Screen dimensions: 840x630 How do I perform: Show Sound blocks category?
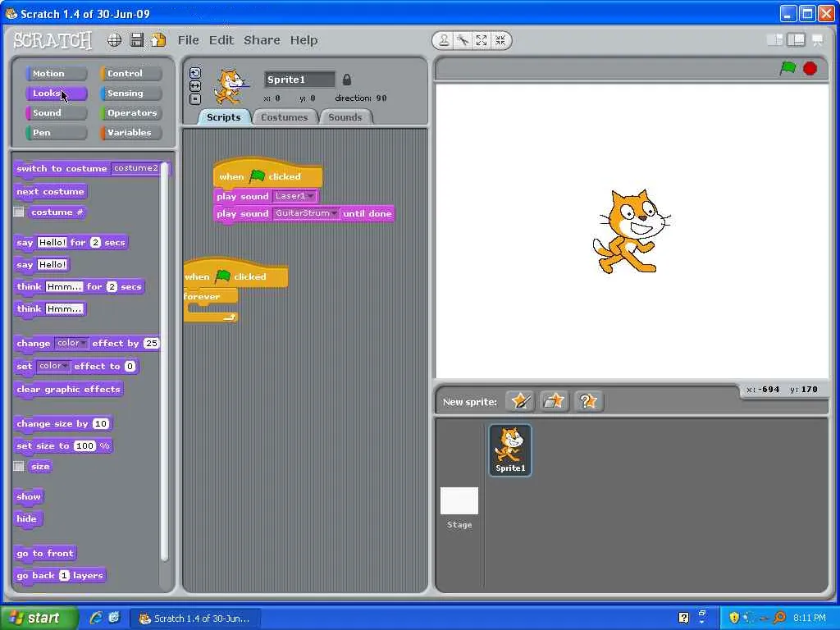57,113
